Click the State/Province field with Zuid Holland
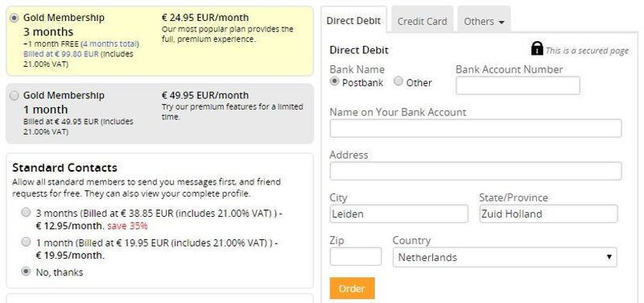644x303 pixels. 548,214
